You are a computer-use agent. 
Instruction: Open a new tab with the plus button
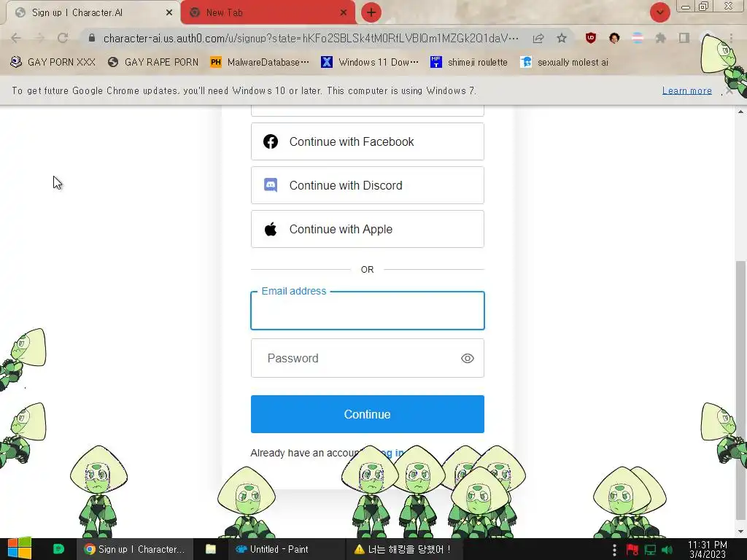371,12
